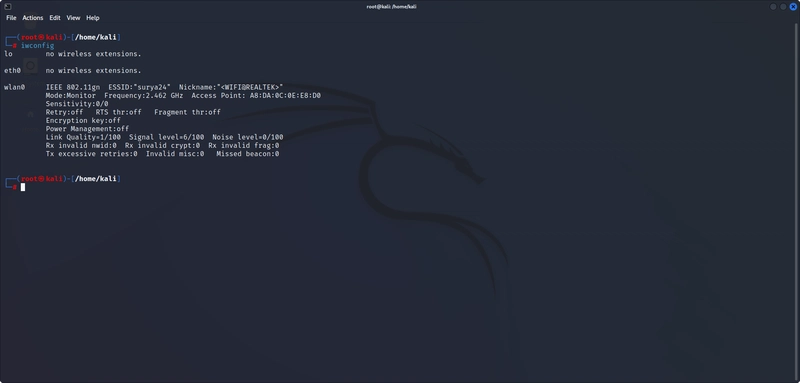Click the terminal cursor at bottom prompt
This screenshot has width=800, height=383.
(23, 187)
